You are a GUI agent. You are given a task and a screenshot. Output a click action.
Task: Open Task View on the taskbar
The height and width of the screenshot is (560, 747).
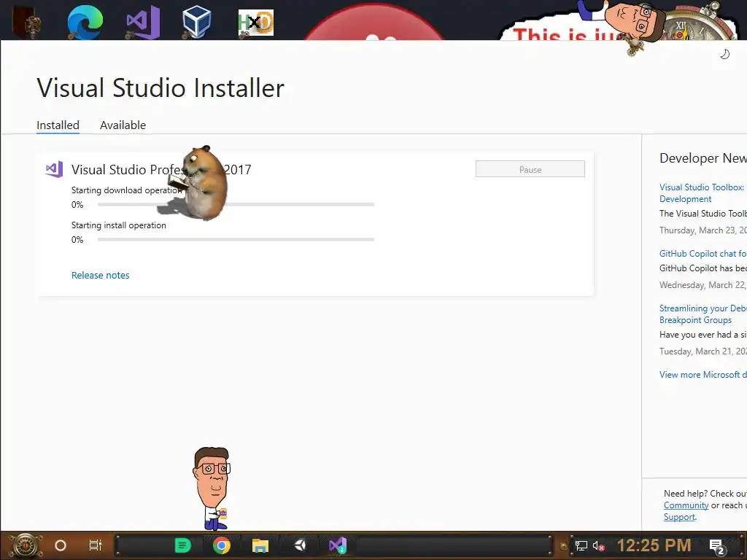click(96, 545)
